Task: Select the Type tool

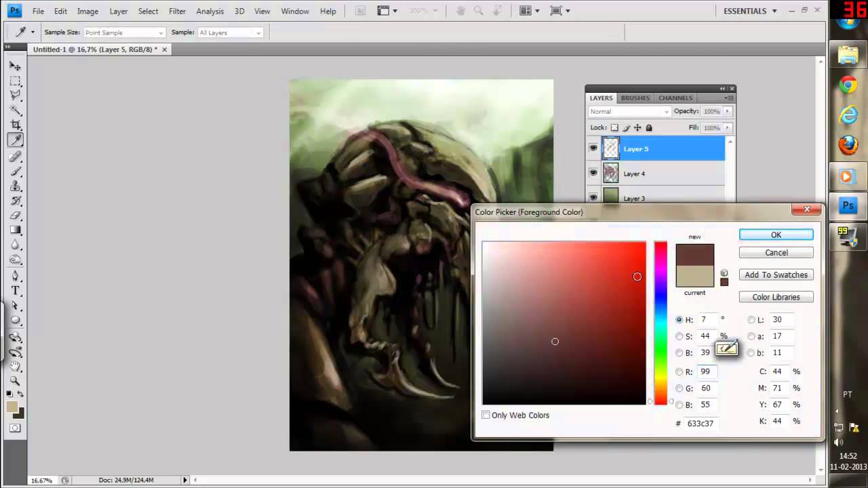Action: tap(15, 291)
